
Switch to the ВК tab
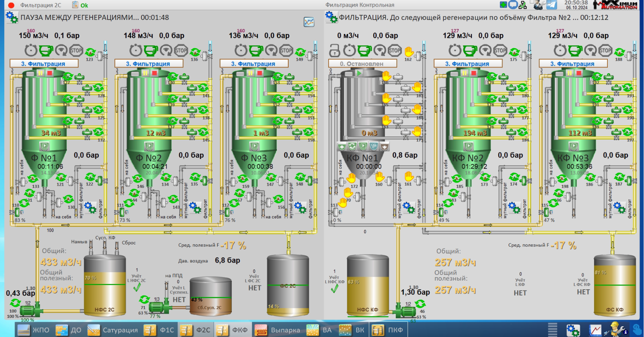352,330
